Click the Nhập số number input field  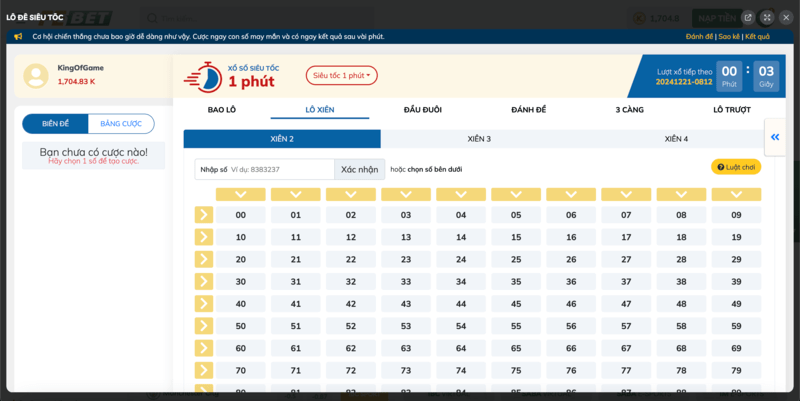[280, 170]
